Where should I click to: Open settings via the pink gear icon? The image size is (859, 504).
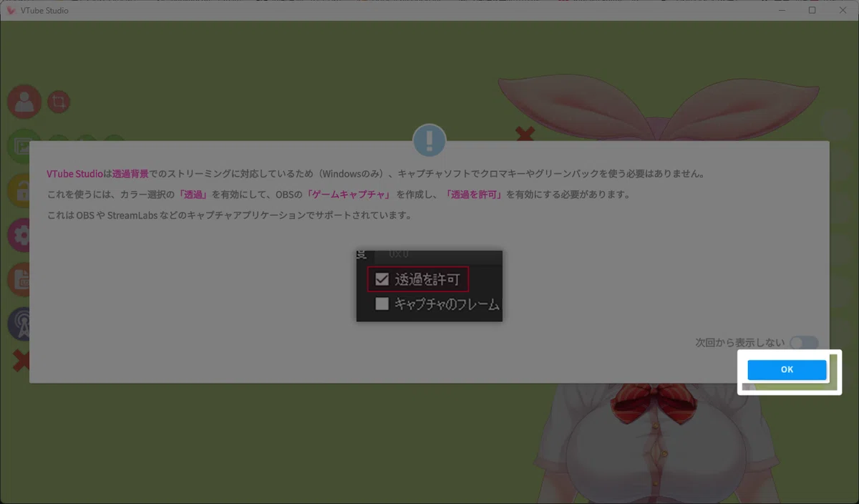tap(19, 235)
